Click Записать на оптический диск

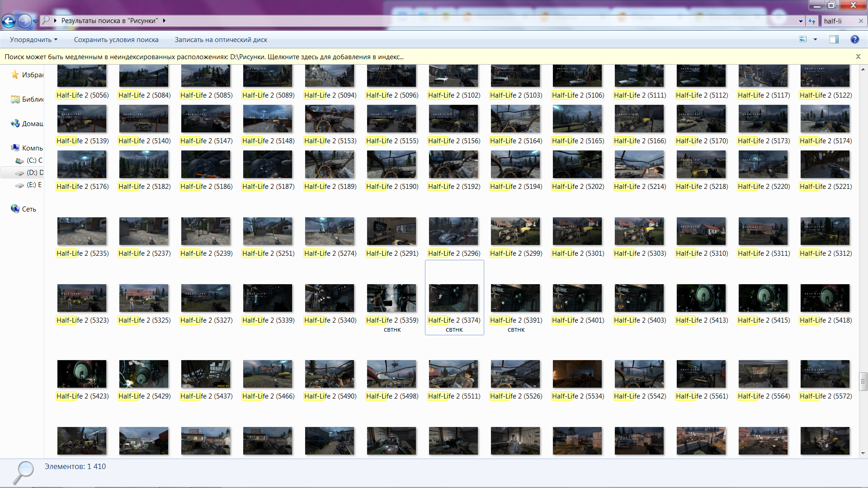click(x=221, y=40)
